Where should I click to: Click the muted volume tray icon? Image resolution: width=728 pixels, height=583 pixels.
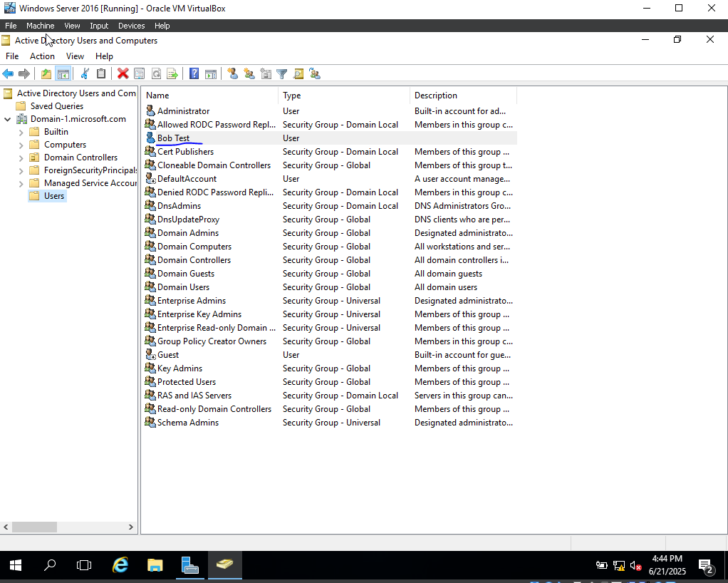635,565
